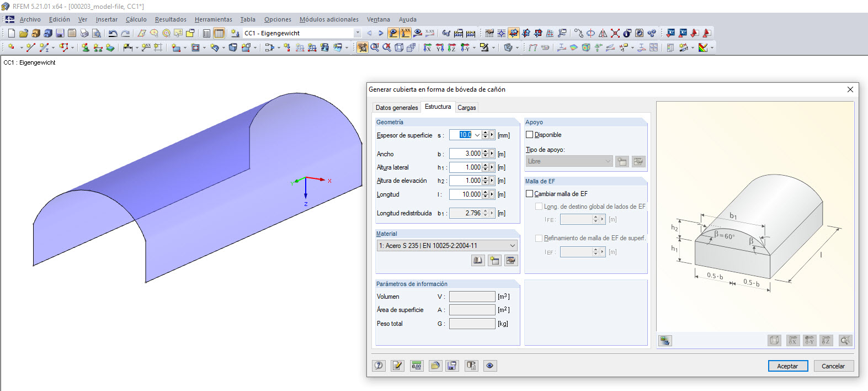The width and height of the screenshot is (868, 391).
Task: Click the units 0.00 decimal places icon
Action: [417, 366]
